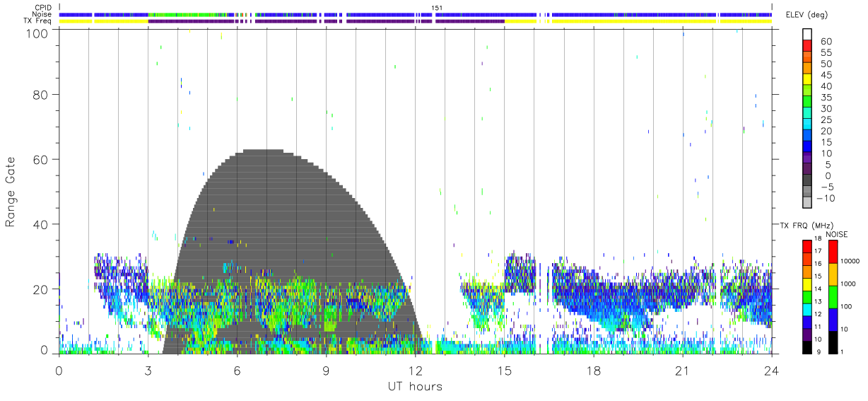Pick the black bottom segment of the NOISE color bar
This screenshot has height=401, width=868.
(833, 342)
